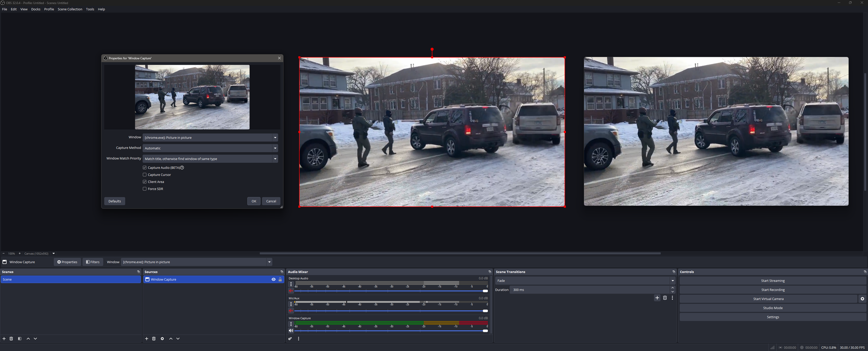The height and width of the screenshot is (351, 868).
Task: Lock the Window Capture source
Action: (x=280, y=279)
